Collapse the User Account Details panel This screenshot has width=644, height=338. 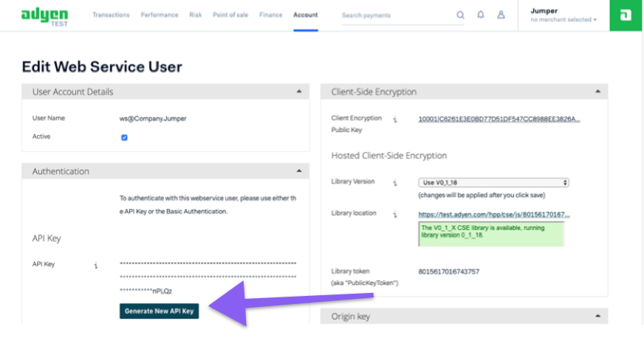(299, 92)
